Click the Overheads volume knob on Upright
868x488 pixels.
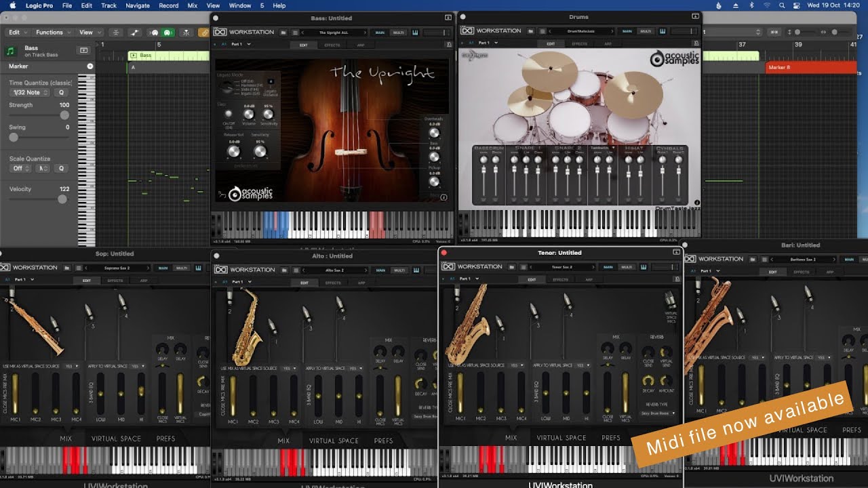coord(434,132)
